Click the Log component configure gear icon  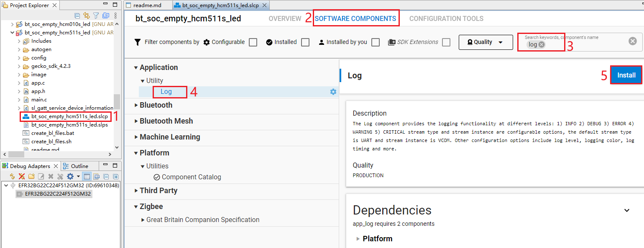[x=333, y=91]
